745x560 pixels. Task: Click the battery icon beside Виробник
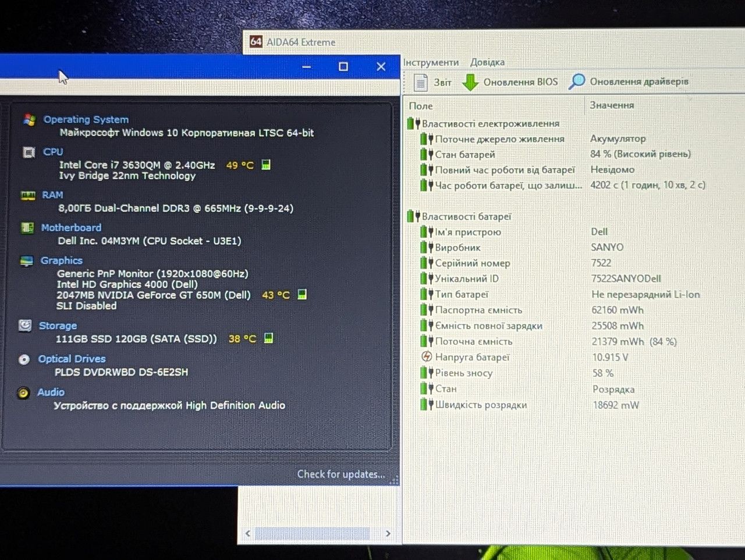click(x=427, y=247)
